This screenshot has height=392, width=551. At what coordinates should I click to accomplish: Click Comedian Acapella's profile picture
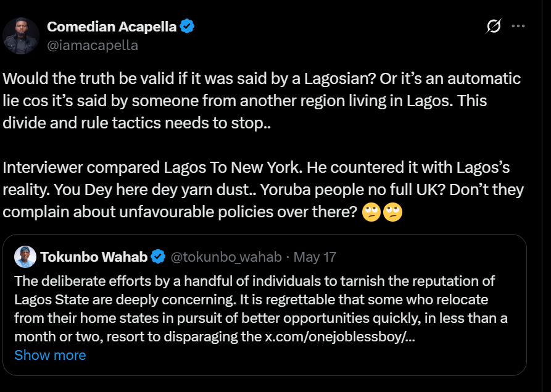pyautogui.click(x=22, y=36)
